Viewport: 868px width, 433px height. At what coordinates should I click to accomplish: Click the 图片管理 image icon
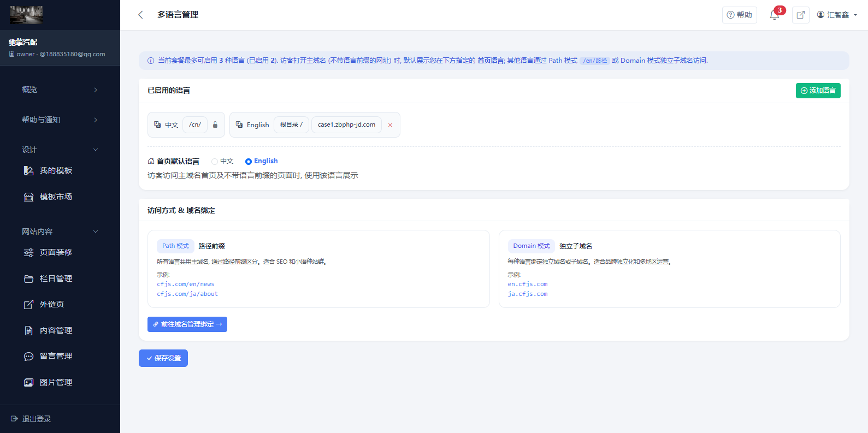28,382
